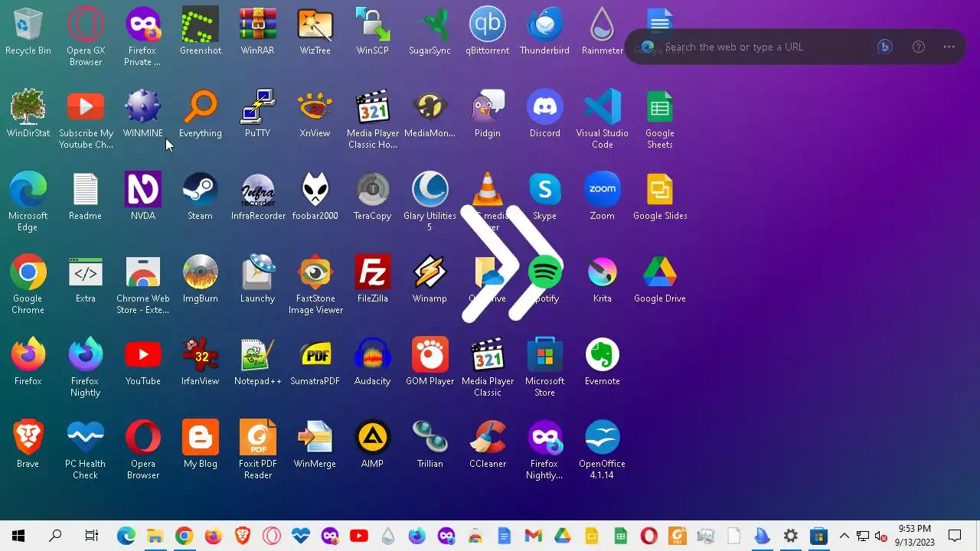Open the GOM Player icon
Screen dimensions: 980x551
pos(430,363)
